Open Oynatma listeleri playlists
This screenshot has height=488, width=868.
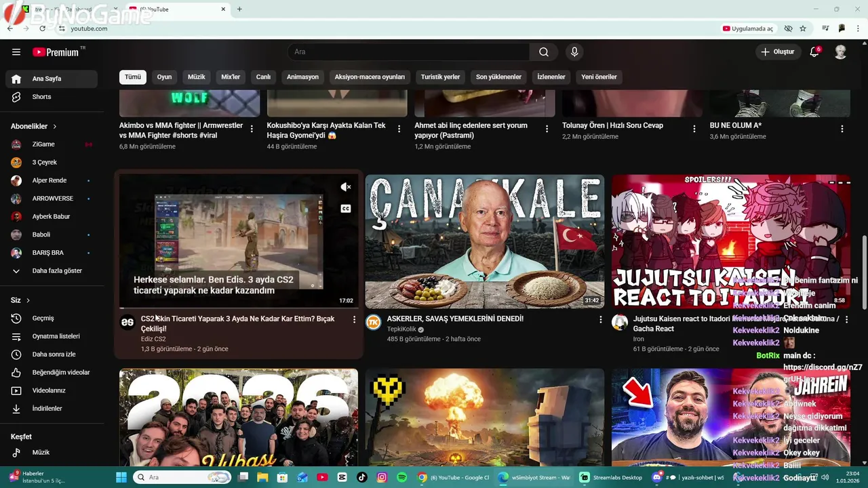point(52,336)
